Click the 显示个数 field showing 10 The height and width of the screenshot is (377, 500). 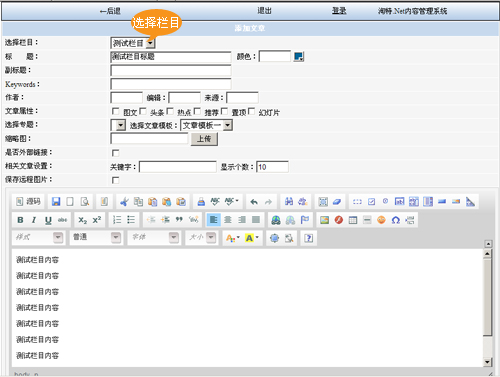pyautogui.click(x=272, y=167)
